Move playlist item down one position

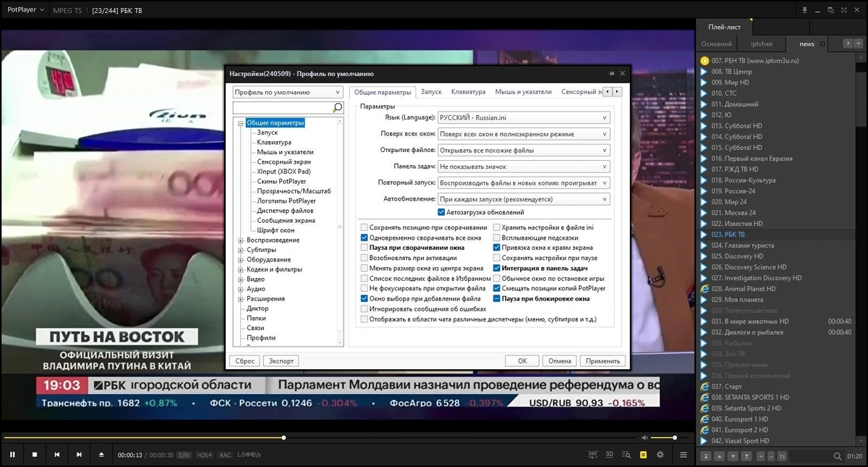pyautogui.click(x=733, y=456)
